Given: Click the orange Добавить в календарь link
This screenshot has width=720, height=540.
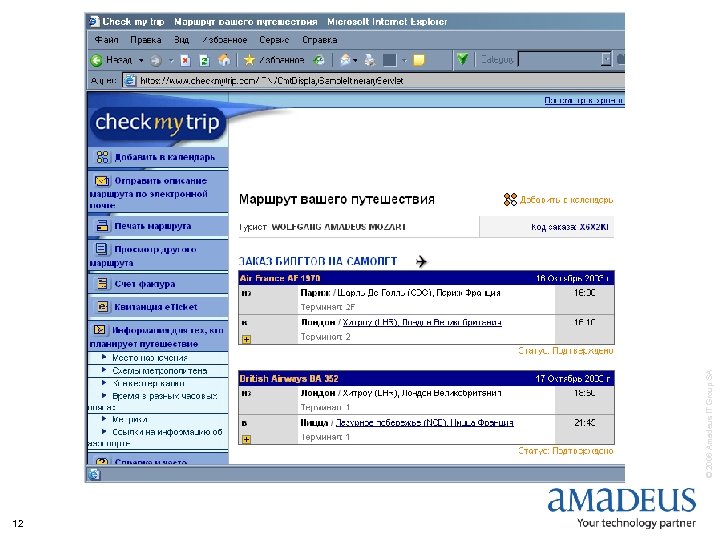Looking at the screenshot, I should click(x=566, y=200).
